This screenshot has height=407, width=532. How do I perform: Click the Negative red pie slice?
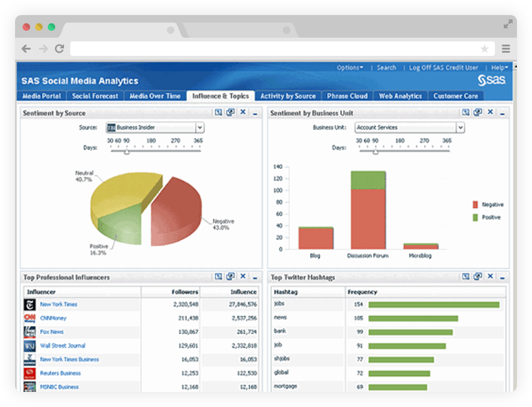point(176,210)
